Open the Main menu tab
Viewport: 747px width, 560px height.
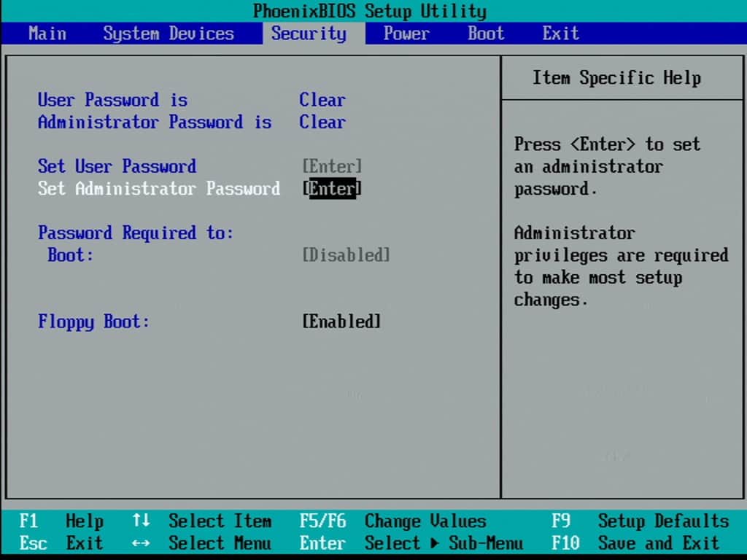point(47,34)
